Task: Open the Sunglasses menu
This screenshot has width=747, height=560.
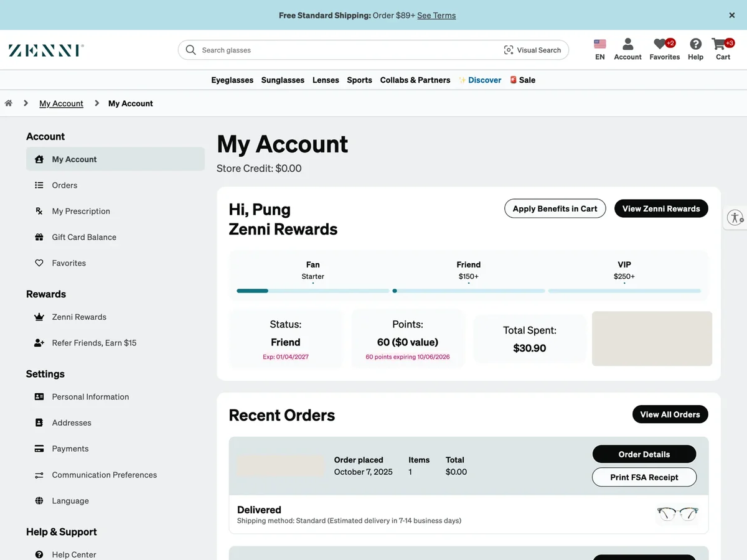Action: click(x=283, y=80)
